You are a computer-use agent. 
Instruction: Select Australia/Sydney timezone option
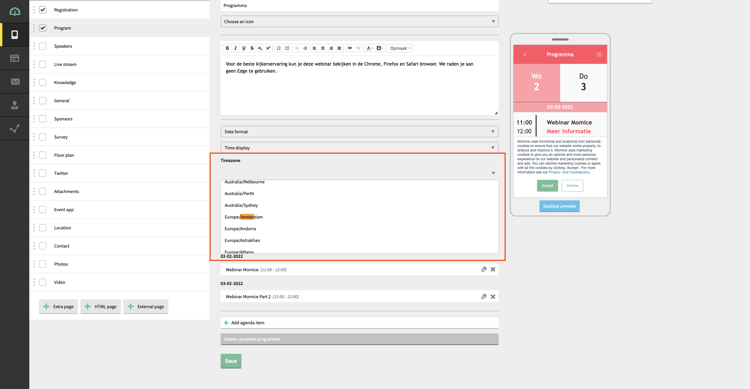tap(359, 205)
